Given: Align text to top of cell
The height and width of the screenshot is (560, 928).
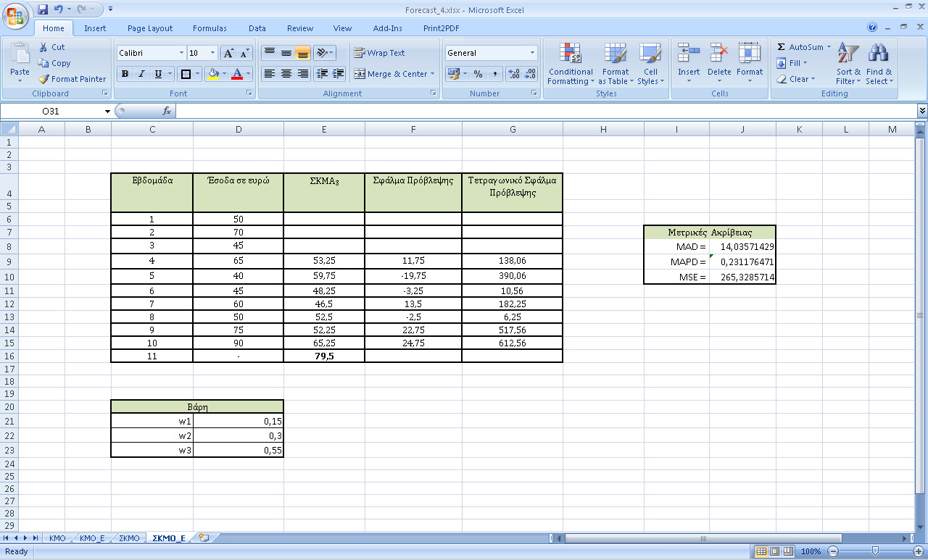Looking at the screenshot, I should pos(269,53).
